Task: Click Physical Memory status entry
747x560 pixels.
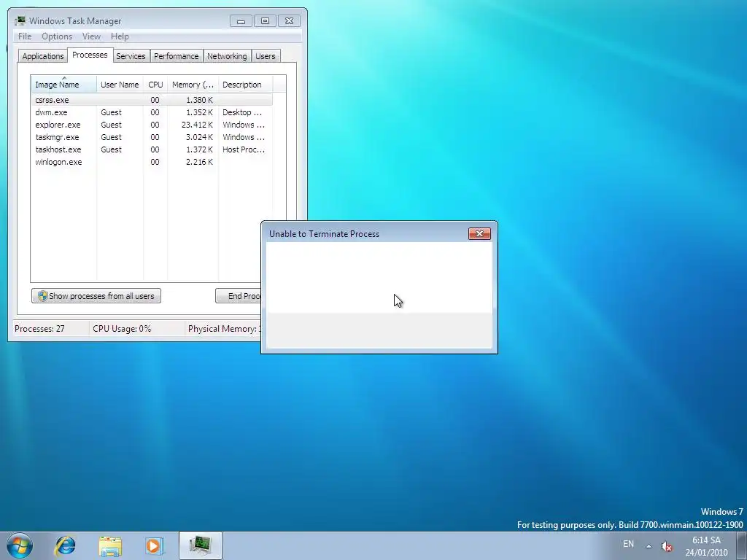Action: (x=225, y=329)
